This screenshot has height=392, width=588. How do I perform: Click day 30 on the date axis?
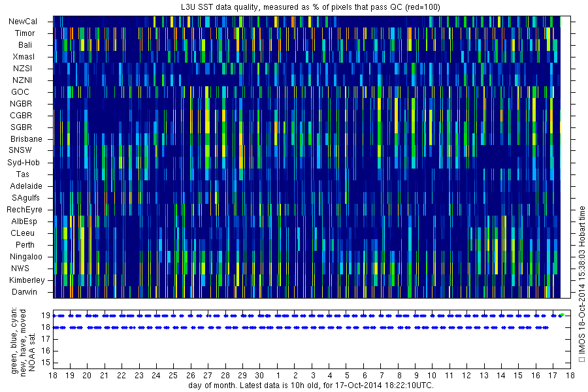pyautogui.click(x=259, y=375)
